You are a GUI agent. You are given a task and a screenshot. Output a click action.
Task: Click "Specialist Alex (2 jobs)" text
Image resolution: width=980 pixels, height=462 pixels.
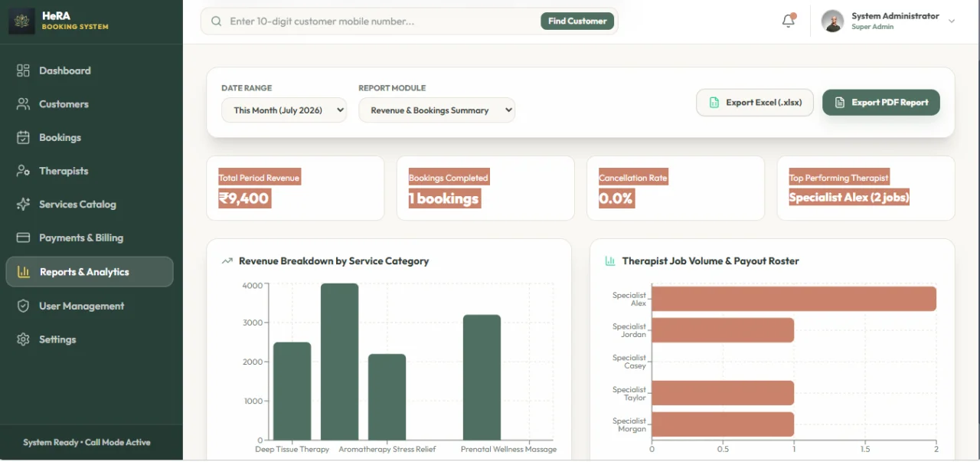(x=849, y=197)
